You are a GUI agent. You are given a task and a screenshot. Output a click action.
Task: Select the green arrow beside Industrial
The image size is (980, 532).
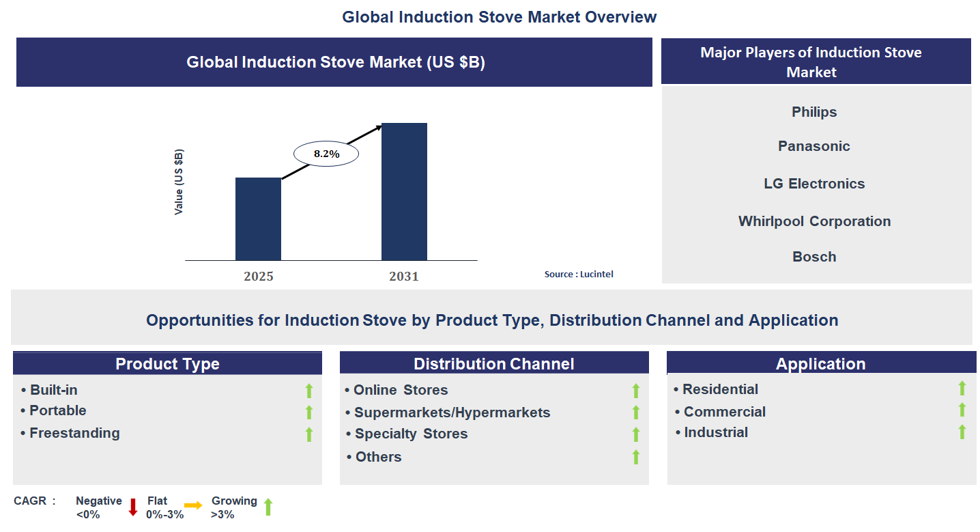(x=963, y=432)
